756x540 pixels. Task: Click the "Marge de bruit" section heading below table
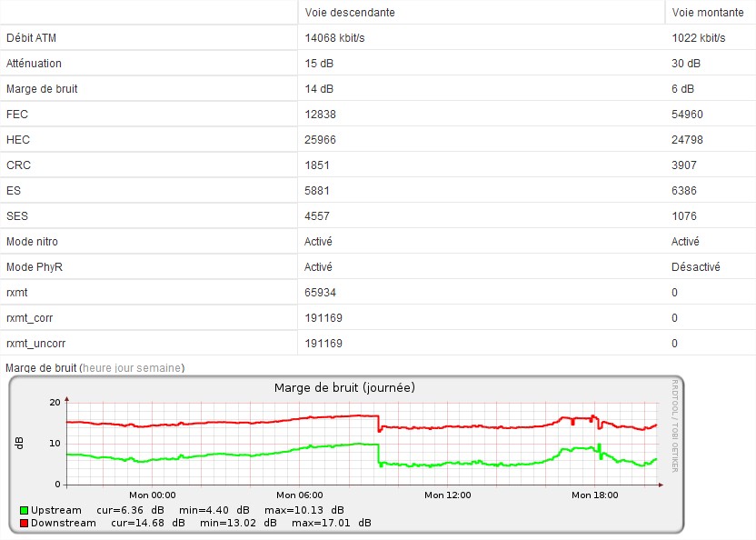point(41,368)
